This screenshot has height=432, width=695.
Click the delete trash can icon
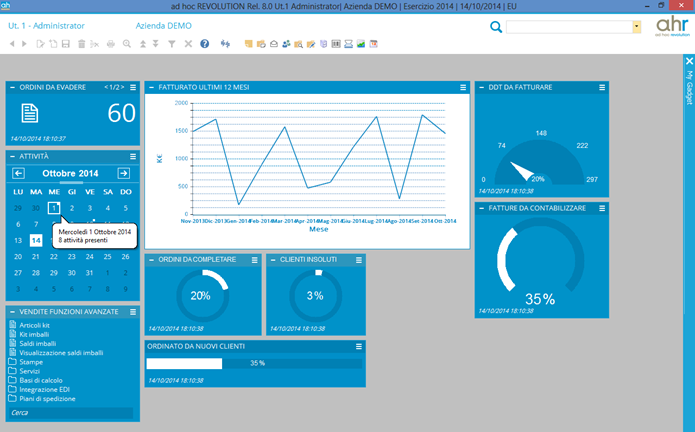click(x=82, y=44)
